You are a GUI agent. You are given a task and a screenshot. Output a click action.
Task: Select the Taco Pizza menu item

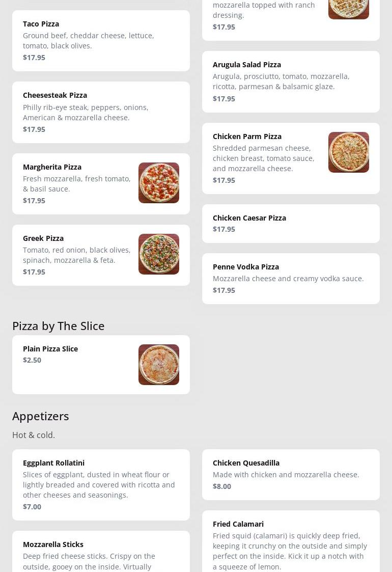pos(101,41)
